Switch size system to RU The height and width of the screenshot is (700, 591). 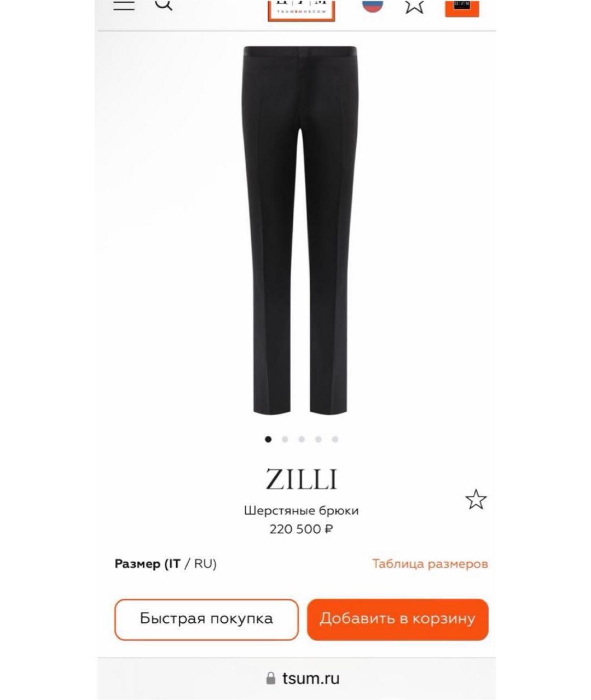204,564
